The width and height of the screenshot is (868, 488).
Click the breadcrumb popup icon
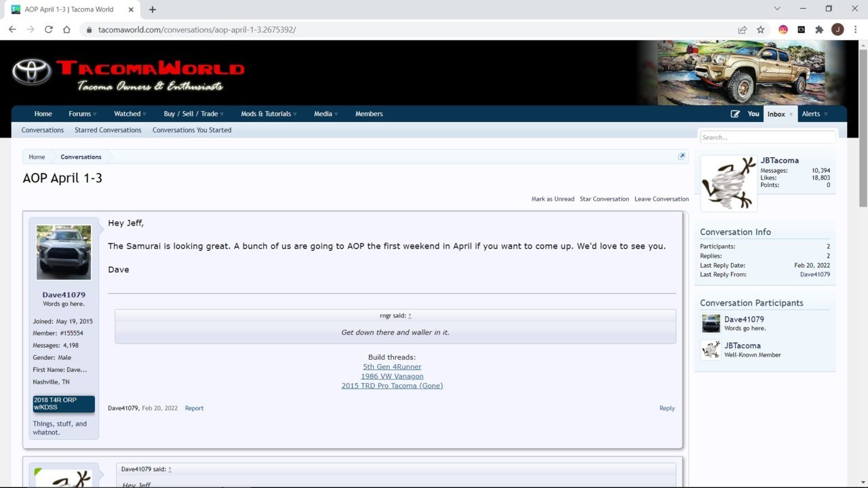(682, 157)
